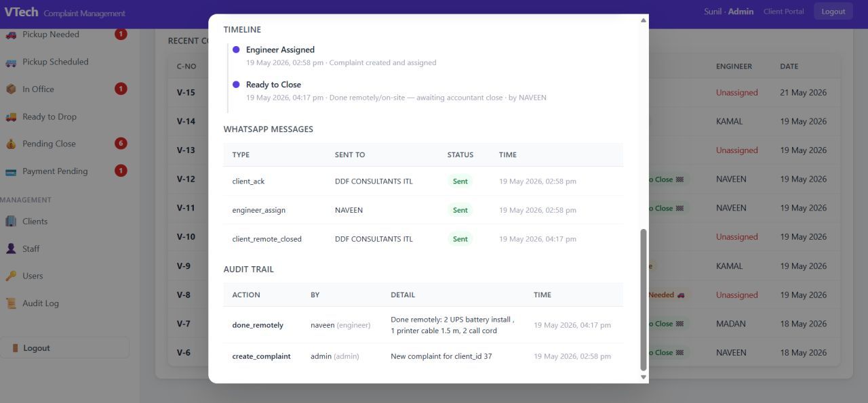Click complaint V-7 in recent table
The image size is (868, 403).
[184, 324]
